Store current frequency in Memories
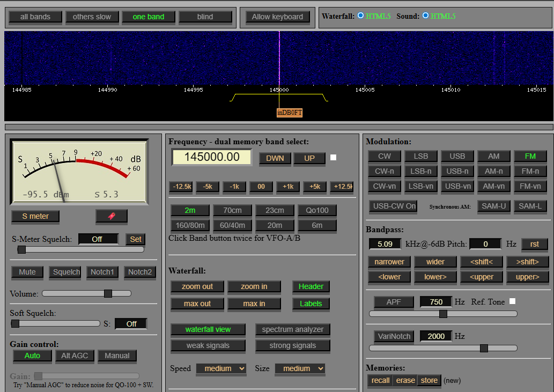 (429, 380)
